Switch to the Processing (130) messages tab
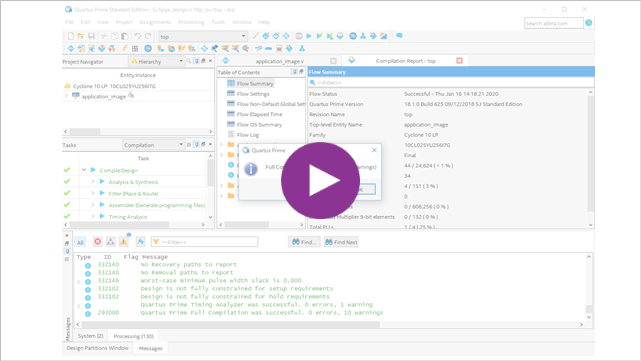The height and width of the screenshot is (361, 641). tap(133, 336)
